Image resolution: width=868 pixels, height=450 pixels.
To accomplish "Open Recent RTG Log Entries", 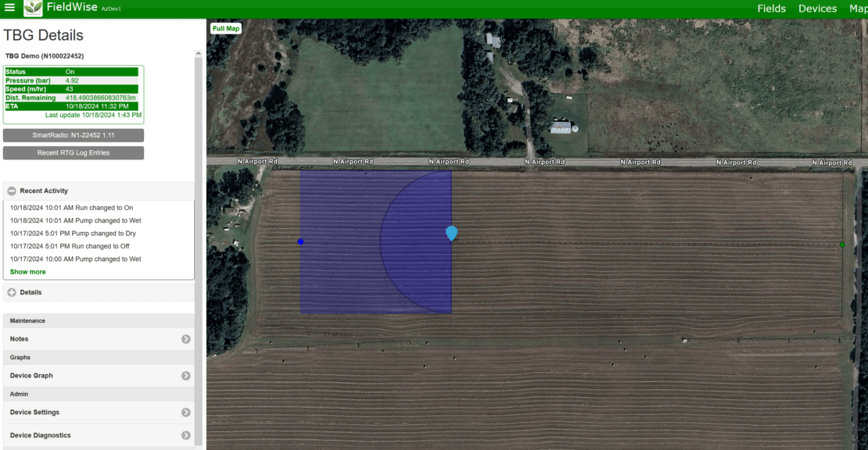I will point(74,153).
